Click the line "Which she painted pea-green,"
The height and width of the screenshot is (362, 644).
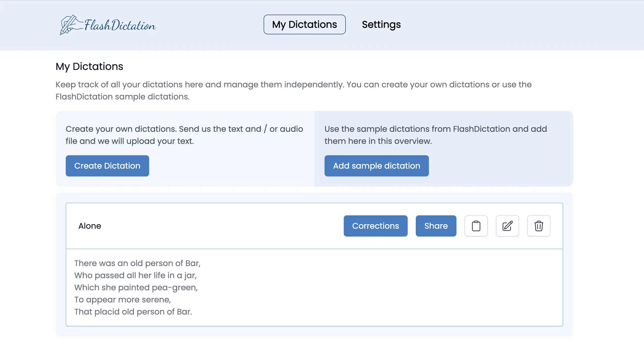(x=136, y=287)
